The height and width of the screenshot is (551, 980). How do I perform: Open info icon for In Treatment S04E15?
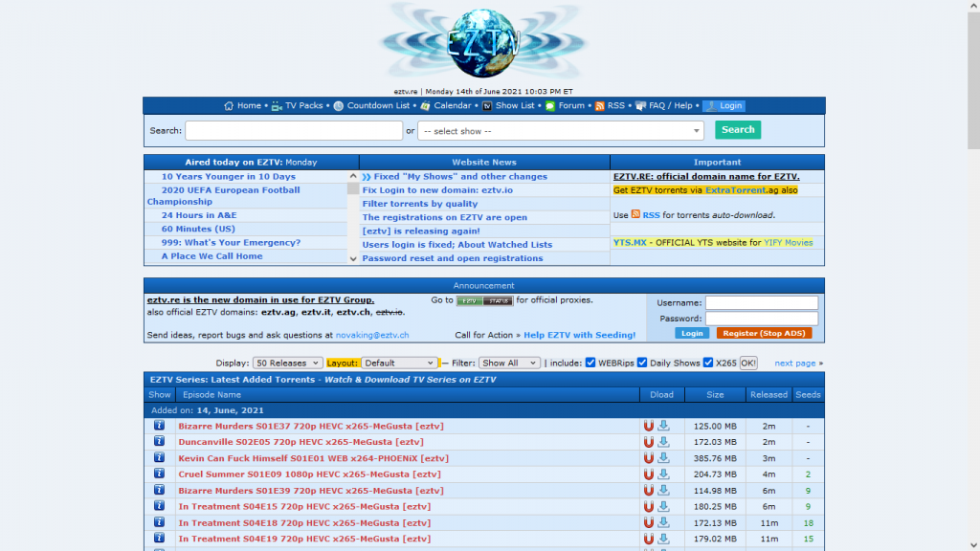[x=160, y=506]
